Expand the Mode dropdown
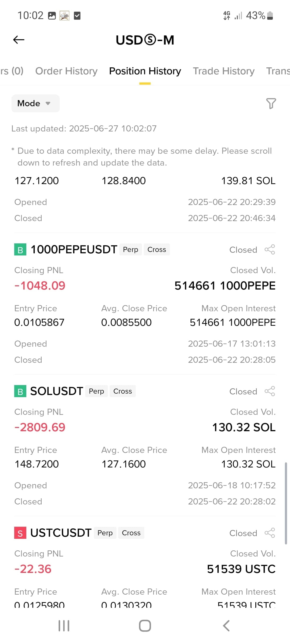 35,103
